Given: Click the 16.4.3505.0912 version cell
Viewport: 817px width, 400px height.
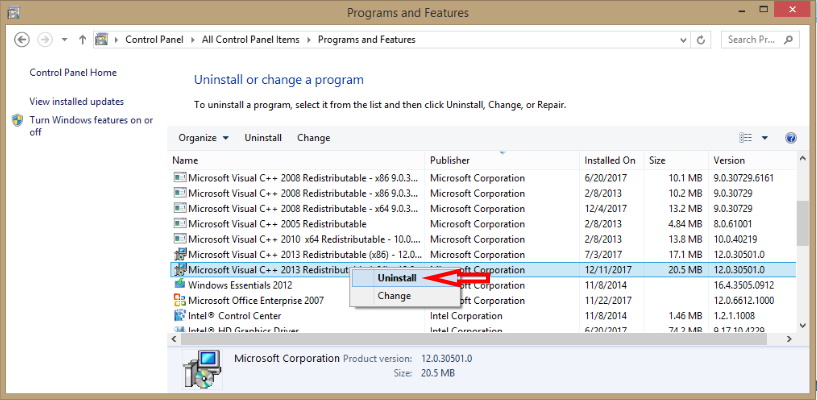Looking at the screenshot, I should tap(744, 285).
